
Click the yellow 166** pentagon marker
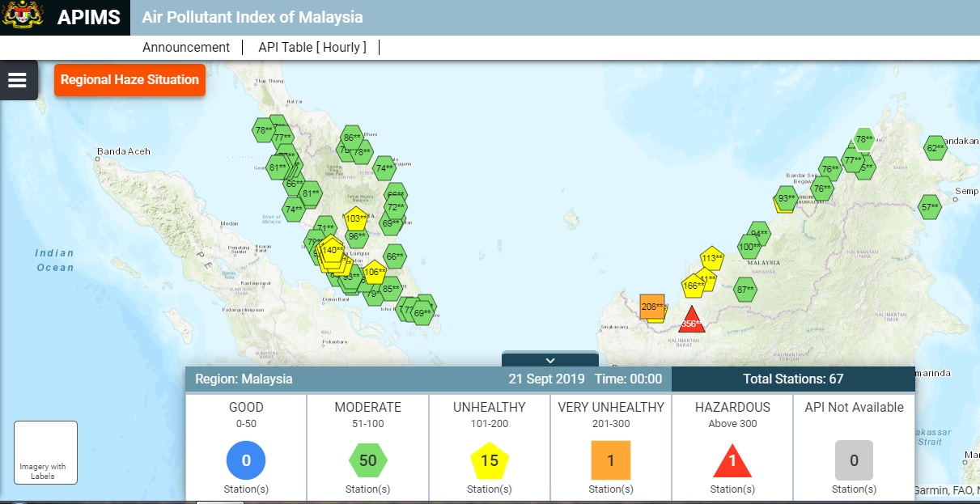click(694, 285)
